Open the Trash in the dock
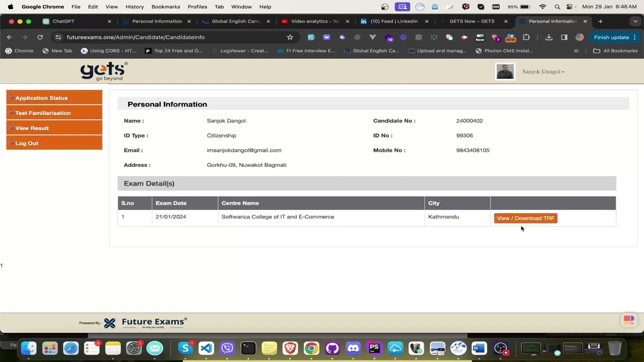 pyautogui.click(x=615, y=348)
